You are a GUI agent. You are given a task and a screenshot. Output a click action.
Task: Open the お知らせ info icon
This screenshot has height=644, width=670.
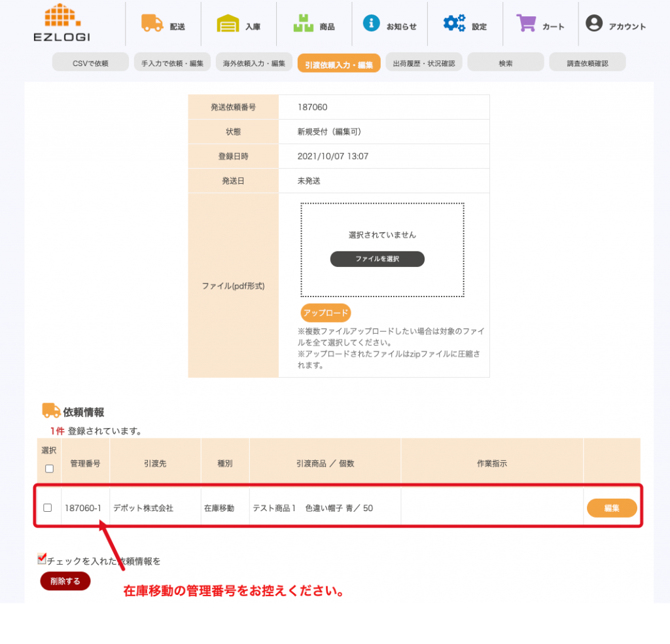[x=372, y=23]
